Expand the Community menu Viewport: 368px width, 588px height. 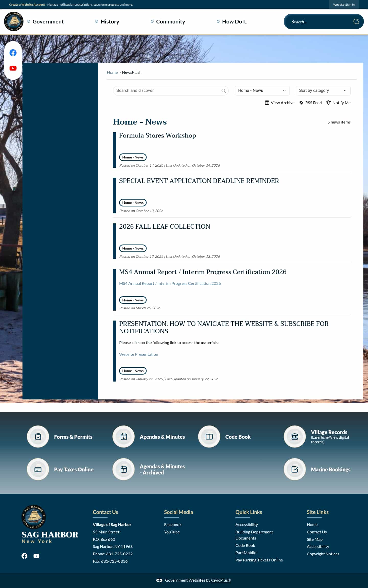(168, 21)
